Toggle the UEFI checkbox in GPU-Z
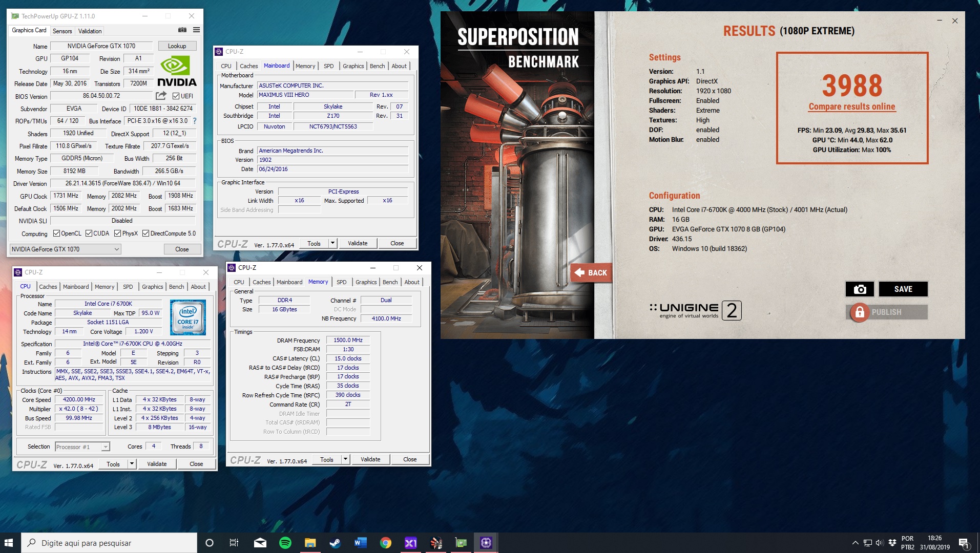This screenshot has height=553, width=980. [176, 96]
